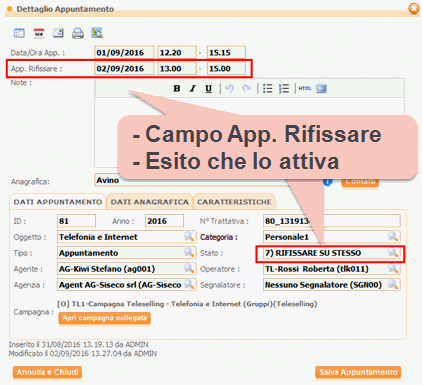Click the map search icon
Image resolution: width=422 pixels, height=385 pixels.
pos(97,33)
